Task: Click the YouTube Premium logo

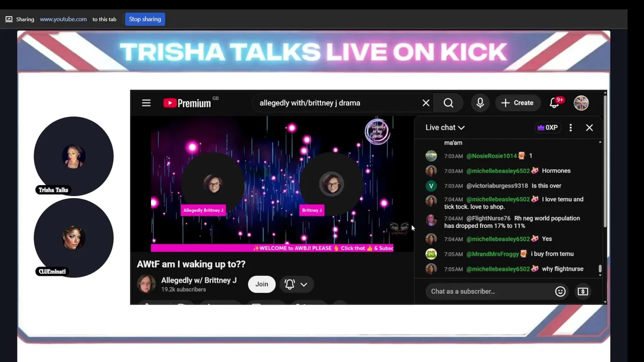Action: (187, 103)
